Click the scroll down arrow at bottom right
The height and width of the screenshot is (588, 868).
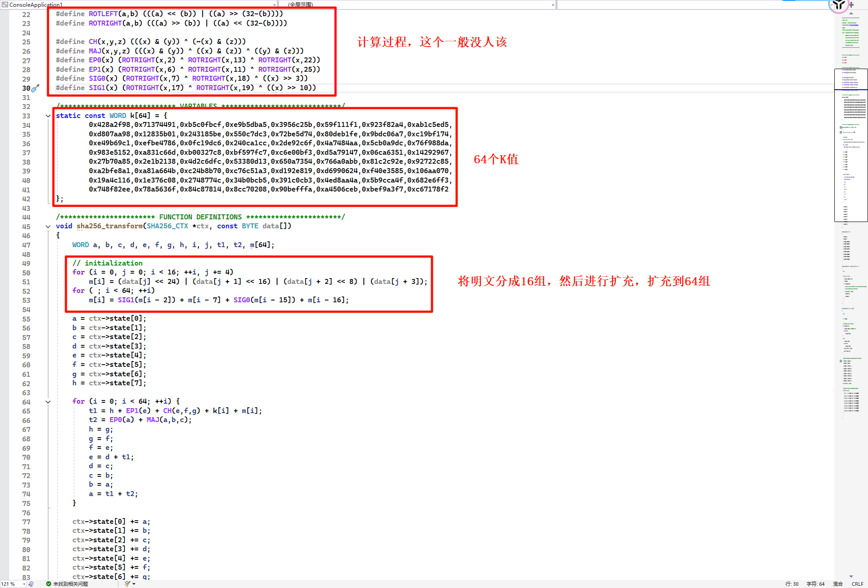[851, 576]
